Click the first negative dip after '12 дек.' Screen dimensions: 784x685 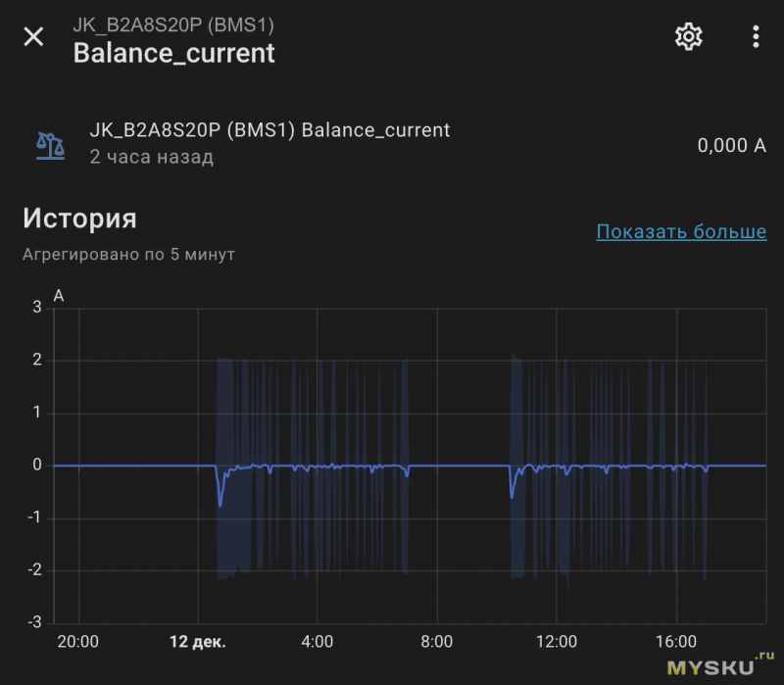click(x=220, y=500)
